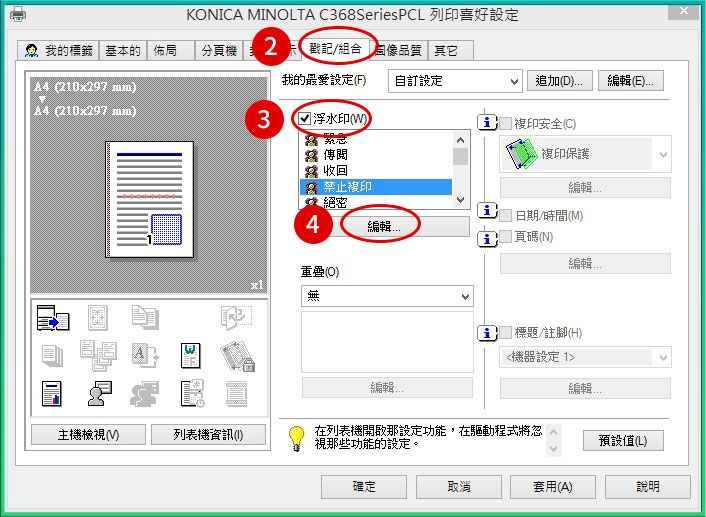Confirm with the 確定 button

pyautogui.click(x=364, y=487)
